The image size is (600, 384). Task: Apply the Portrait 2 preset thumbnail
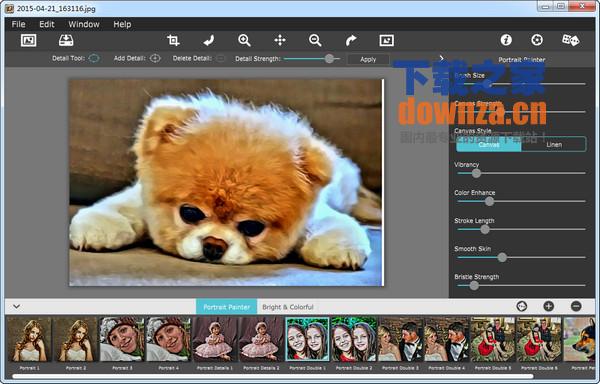click(76, 339)
